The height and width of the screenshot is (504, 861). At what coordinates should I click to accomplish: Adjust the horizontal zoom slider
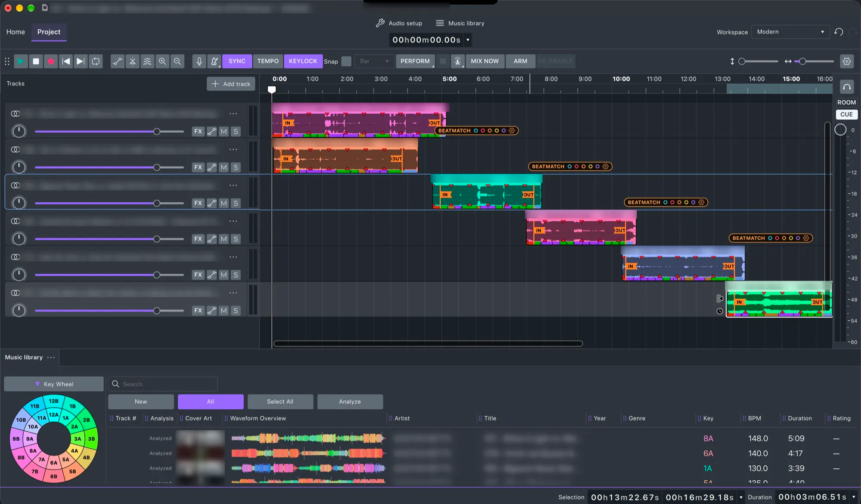pyautogui.click(x=802, y=62)
